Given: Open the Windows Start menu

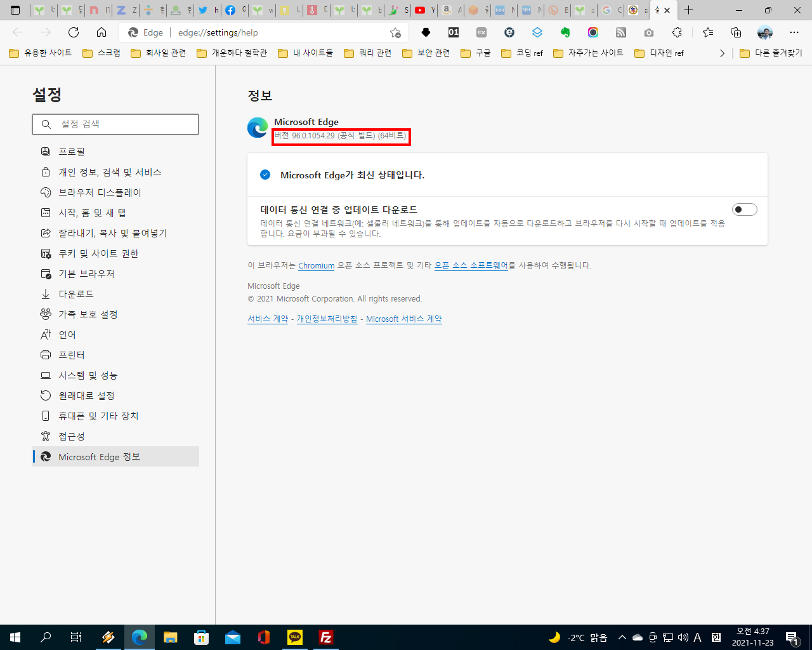Looking at the screenshot, I should (15, 637).
